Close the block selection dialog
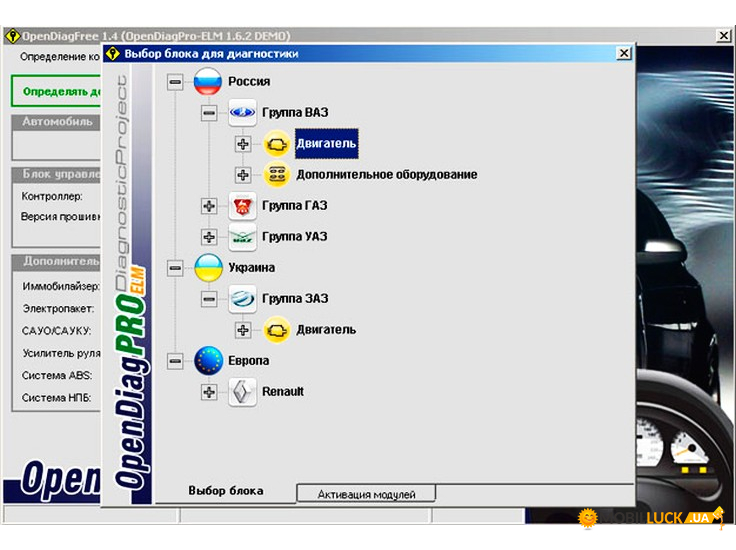This screenshot has height=550, width=736. point(624,53)
